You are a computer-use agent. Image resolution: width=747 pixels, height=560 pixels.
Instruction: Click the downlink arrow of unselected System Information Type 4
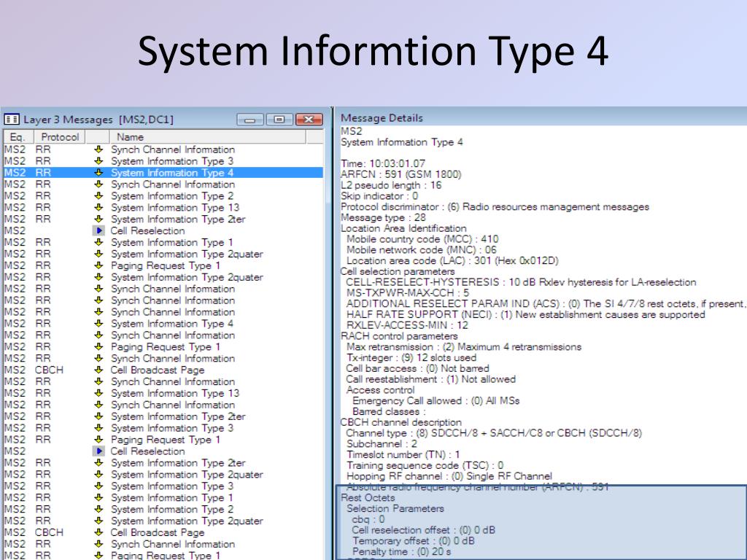(x=98, y=323)
